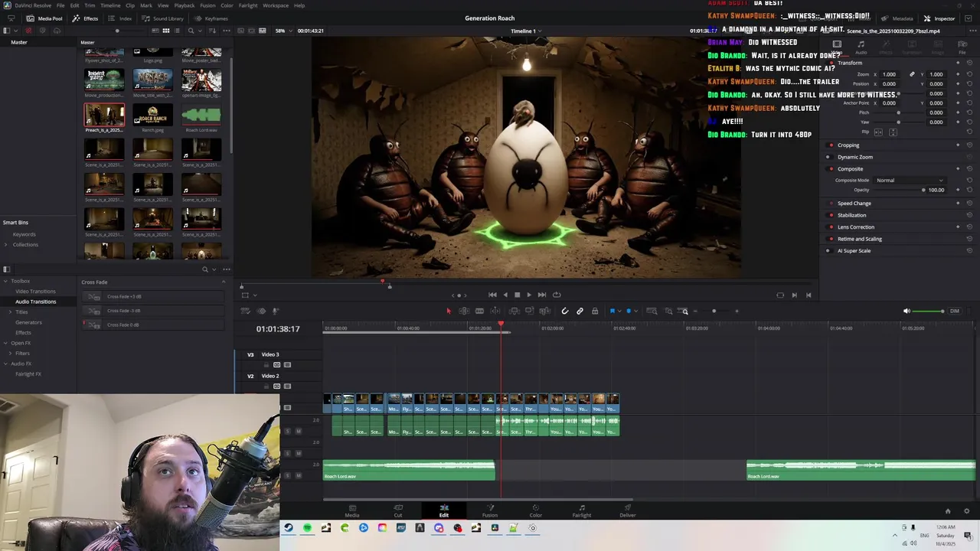980x551 pixels.
Task: Enable the Dynamic Zoom switch
Action: [x=831, y=157]
